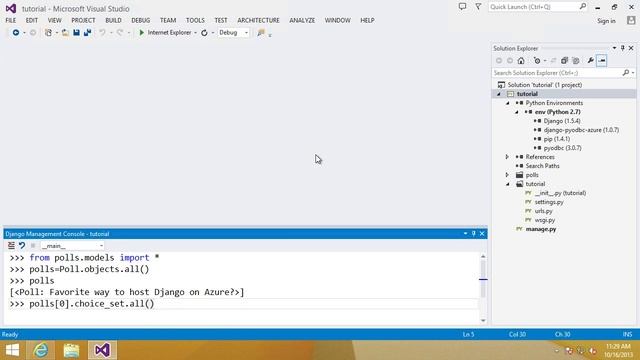Select Django (1.5.4) package
This screenshot has height=360, width=640.
point(562,121)
